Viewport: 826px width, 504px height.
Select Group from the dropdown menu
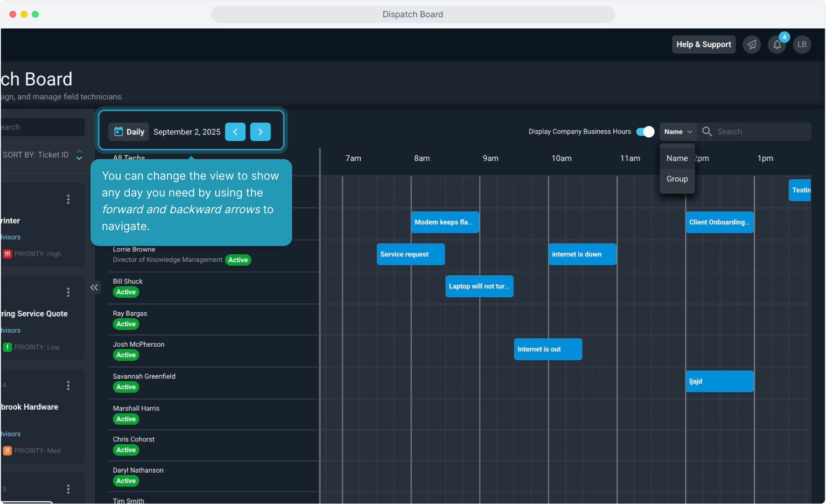pos(677,179)
